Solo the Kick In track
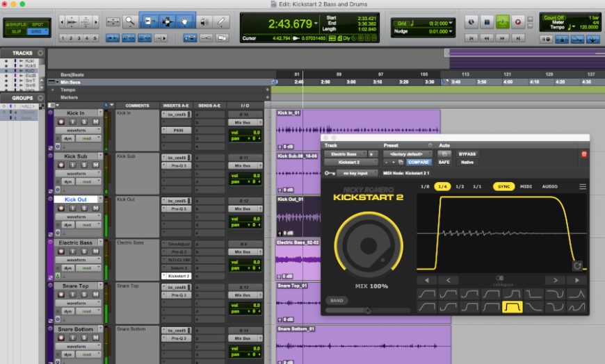Viewport: 605px width, 364px height. pyautogui.click(x=84, y=122)
